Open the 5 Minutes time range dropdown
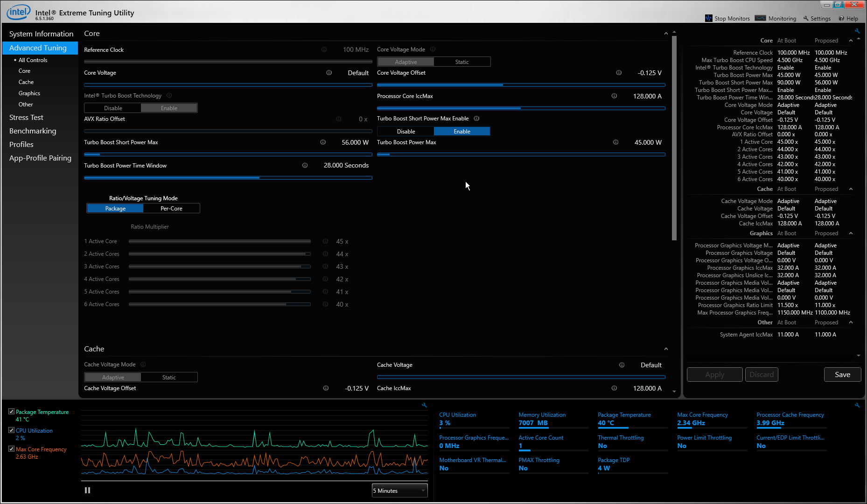The height and width of the screenshot is (504, 867). coord(399,490)
